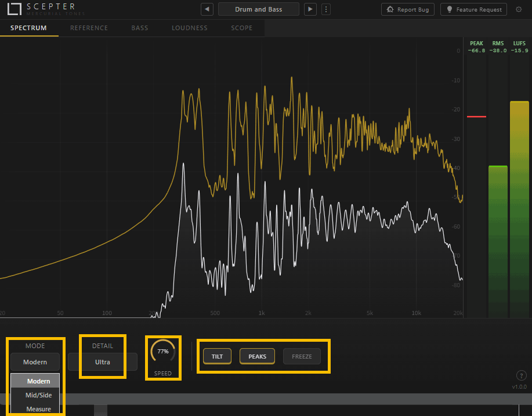Click the Speed knob at 77%

click(162, 352)
